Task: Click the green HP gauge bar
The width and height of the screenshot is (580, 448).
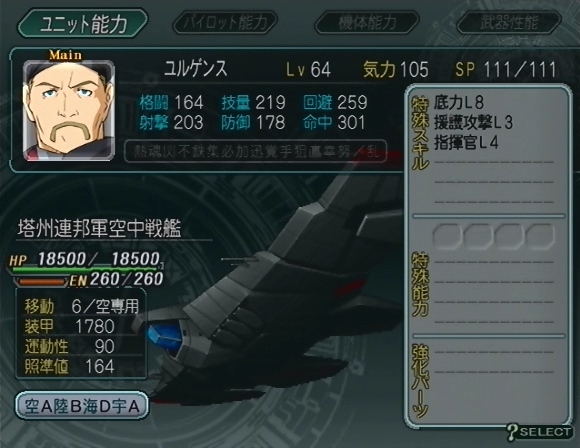Action: pos(86,270)
